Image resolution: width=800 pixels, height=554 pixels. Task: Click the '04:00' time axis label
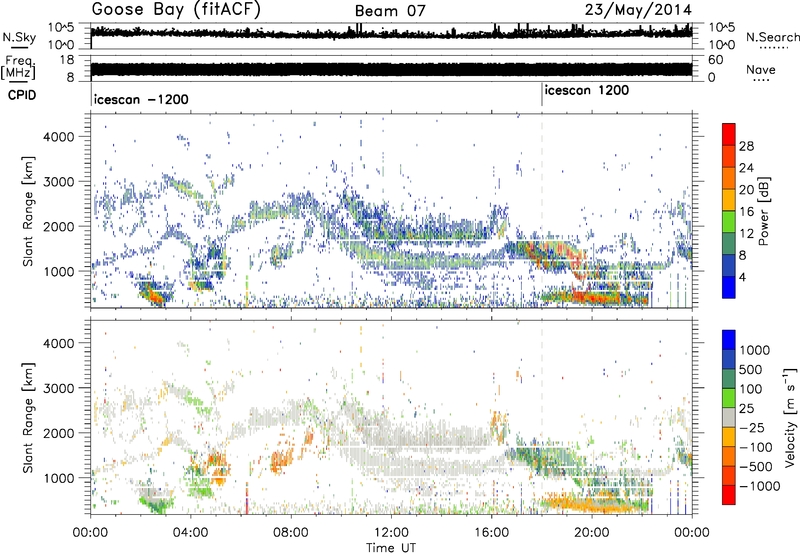coord(190,533)
